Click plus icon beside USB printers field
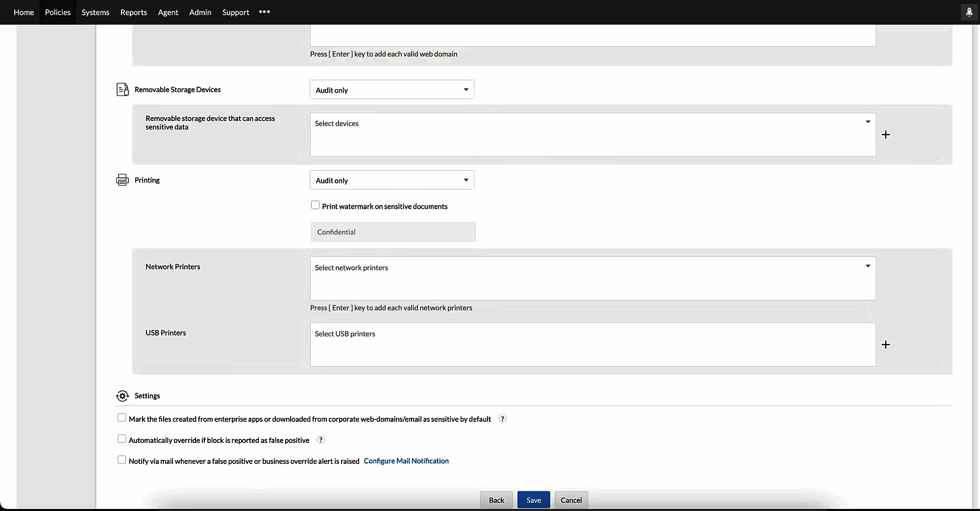 (x=885, y=344)
